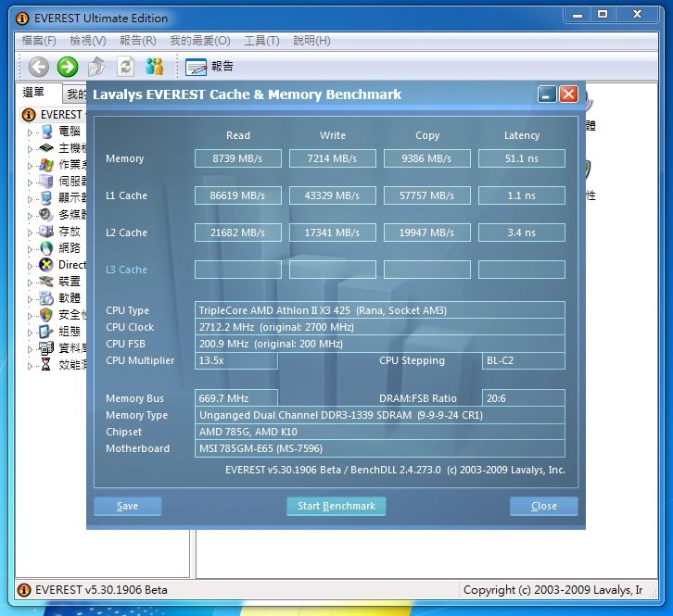Expand the 顯示器 tree node
The height and width of the screenshot is (616, 673).
click(x=30, y=199)
